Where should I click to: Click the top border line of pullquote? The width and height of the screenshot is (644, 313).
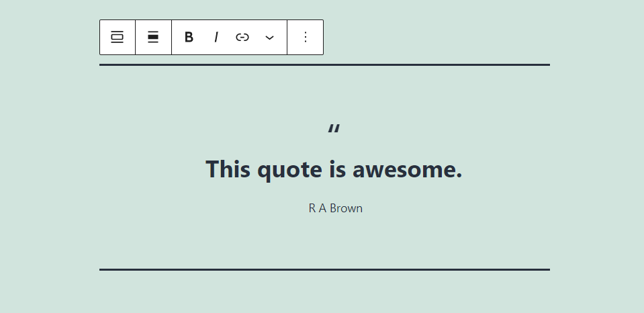point(324,65)
